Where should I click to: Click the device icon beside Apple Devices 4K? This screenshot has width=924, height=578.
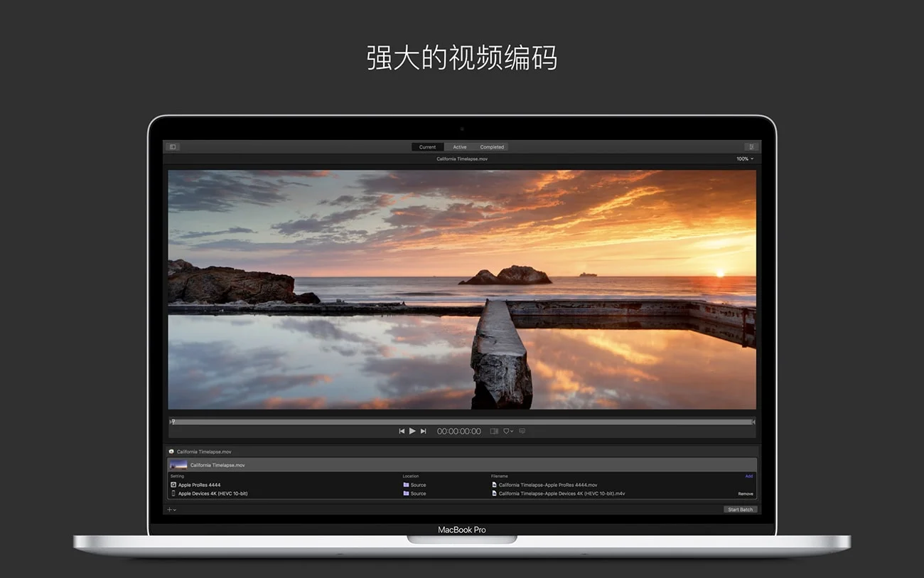click(173, 493)
